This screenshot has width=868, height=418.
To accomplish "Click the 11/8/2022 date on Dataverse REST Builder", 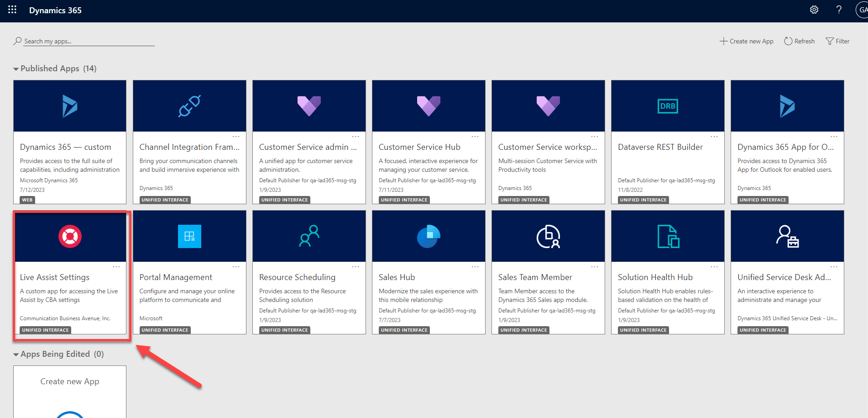I will pyautogui.click(x=630, y=190).
